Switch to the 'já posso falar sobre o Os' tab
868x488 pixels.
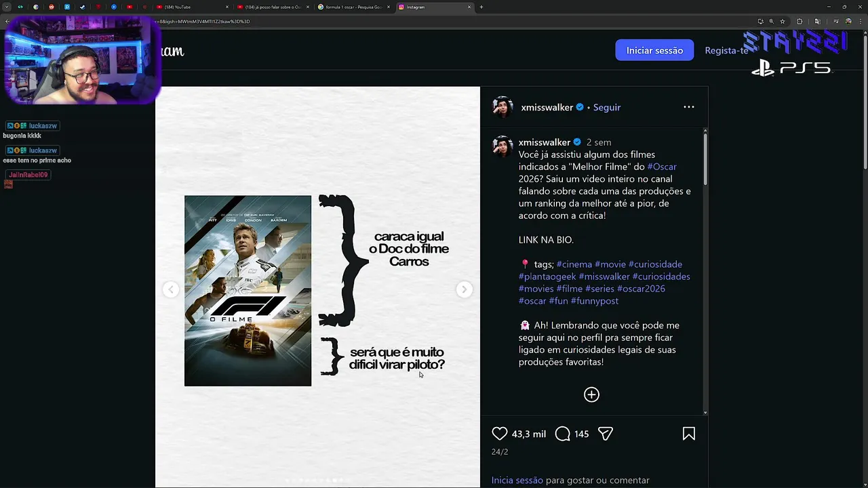(273, 7)
